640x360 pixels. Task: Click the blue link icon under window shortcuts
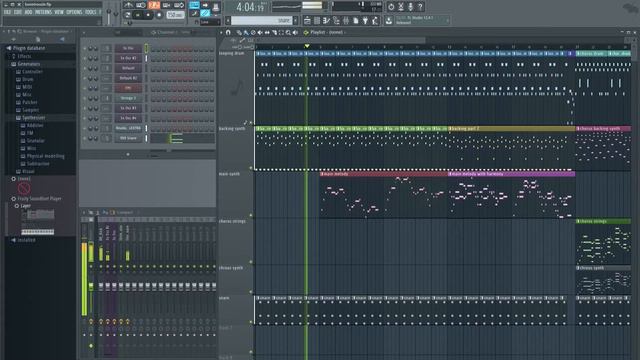pos(205,14)
